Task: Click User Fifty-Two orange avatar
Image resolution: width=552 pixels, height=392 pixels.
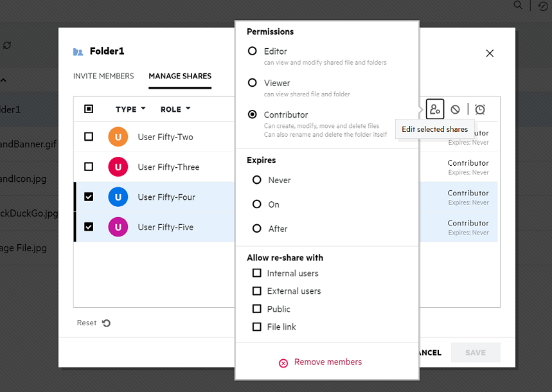Action: [118, 137]
